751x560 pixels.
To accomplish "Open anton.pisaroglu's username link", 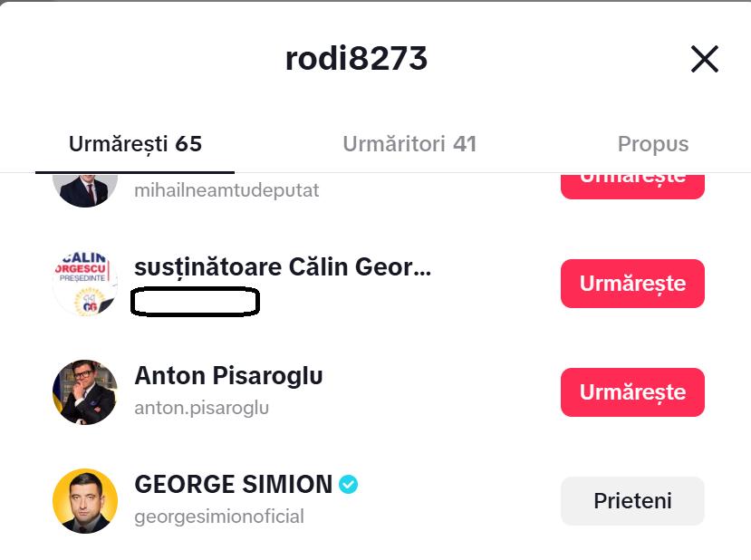I will [201, 408].
